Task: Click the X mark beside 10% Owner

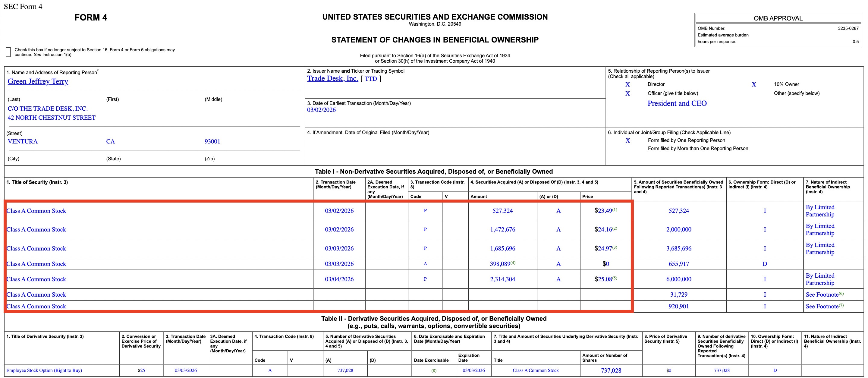Action: coord(754,85)
